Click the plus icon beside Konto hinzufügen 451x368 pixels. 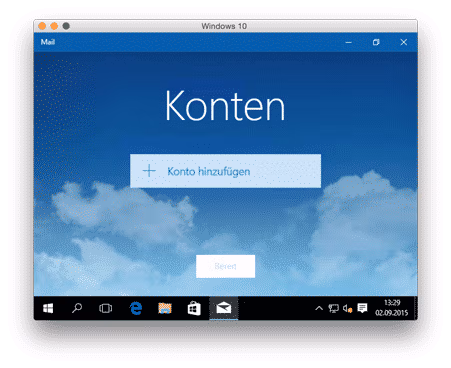pyautogui.click(x=149, y=171)
